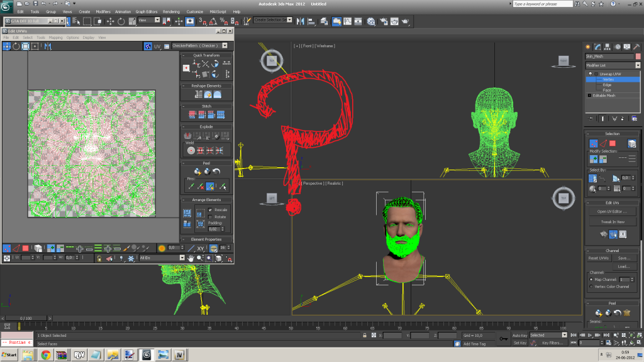This screenshot has width=644, height=362.
Task: Toggle the Rescale checkbox
Action: point(210,210)
